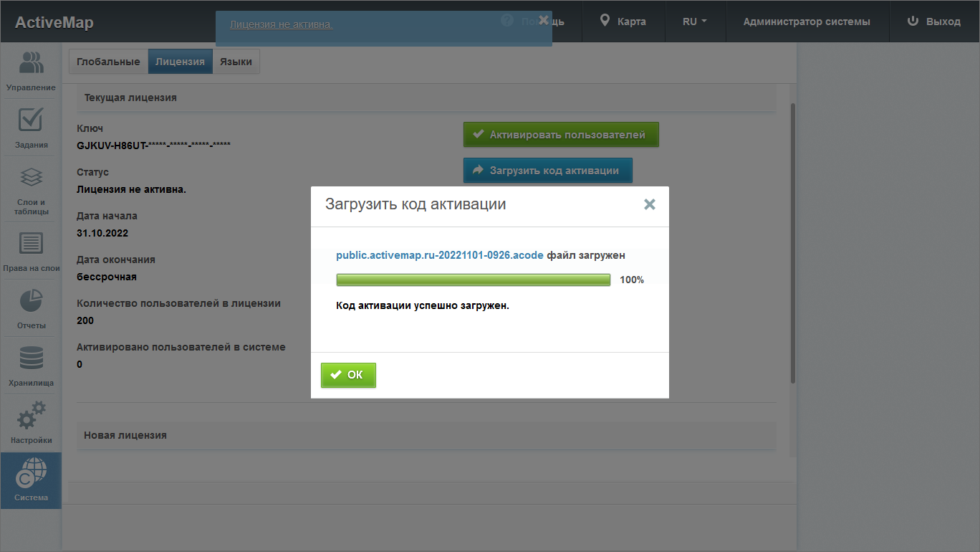The height and width of the screenshot is (552, 980).
Task: Click the Активировать пользователей button
Action: (x=560, y=135)
